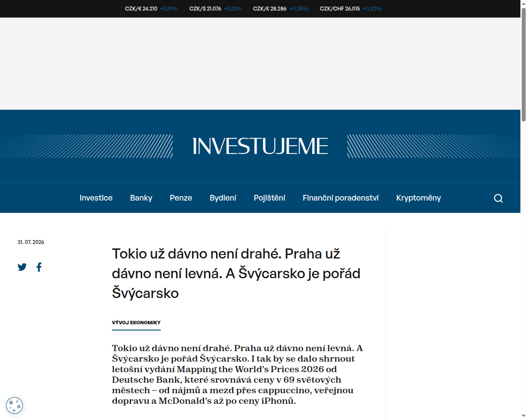Open the Finanční poradenství menu item
Viewport: 527px width, 420px height.
click(340, 198)
